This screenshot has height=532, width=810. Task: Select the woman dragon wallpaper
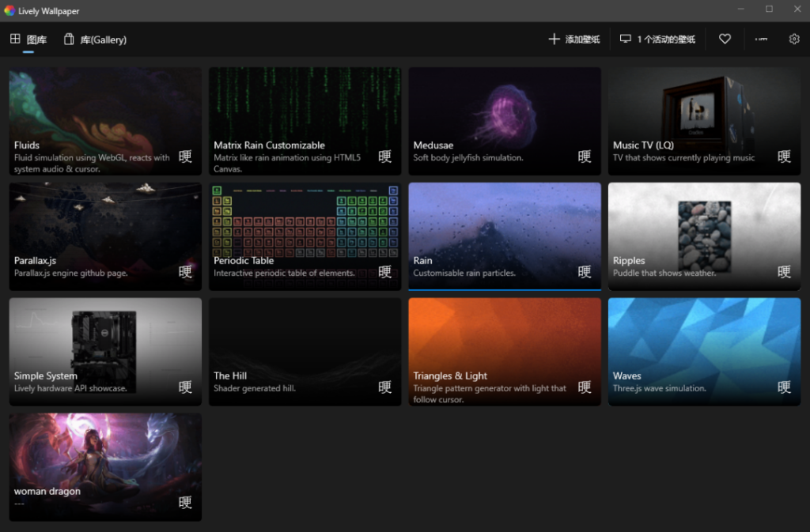[105, 467]
